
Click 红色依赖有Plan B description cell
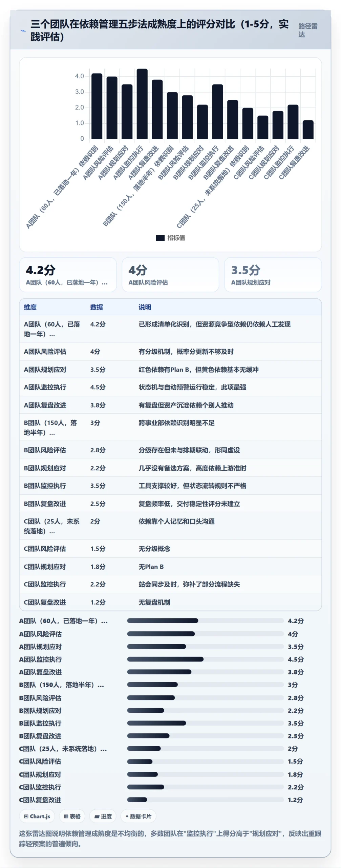(198, 370)
